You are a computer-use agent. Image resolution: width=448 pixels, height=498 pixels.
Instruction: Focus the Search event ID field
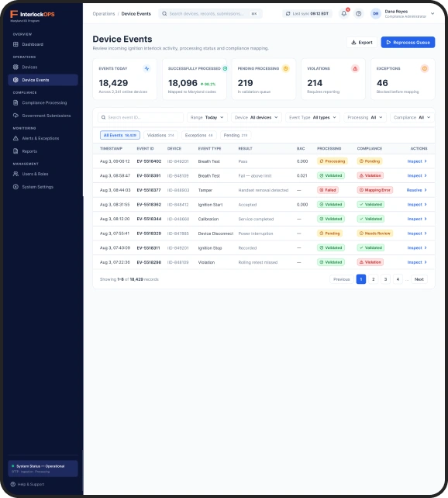pos(140,117)
